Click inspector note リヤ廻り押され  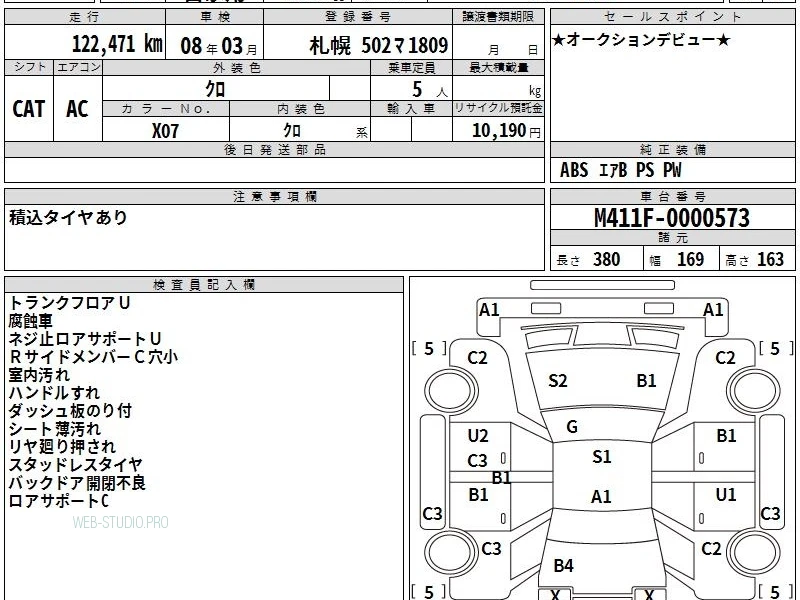[x=62, y=447]
